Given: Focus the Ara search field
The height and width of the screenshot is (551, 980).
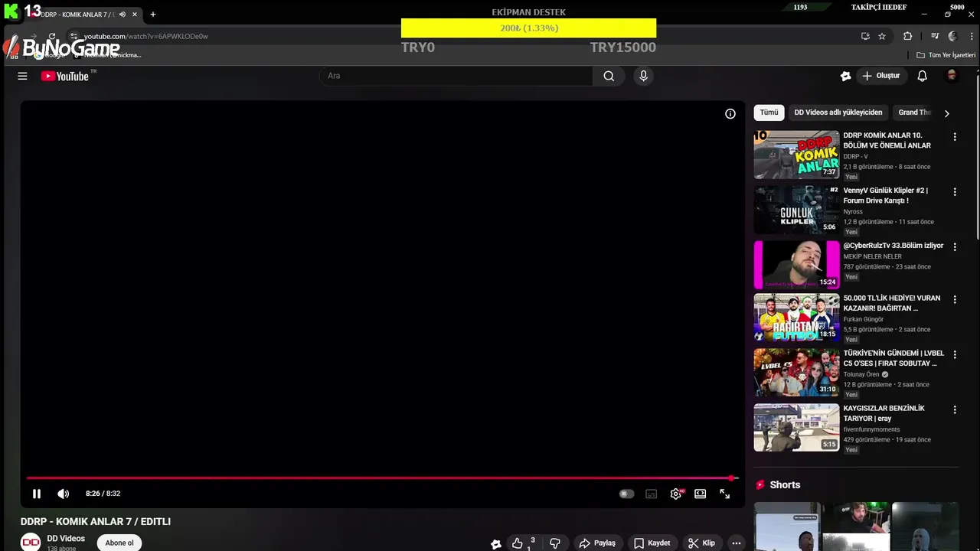Looking at the screenshot, I should click(x=457, y=76).
